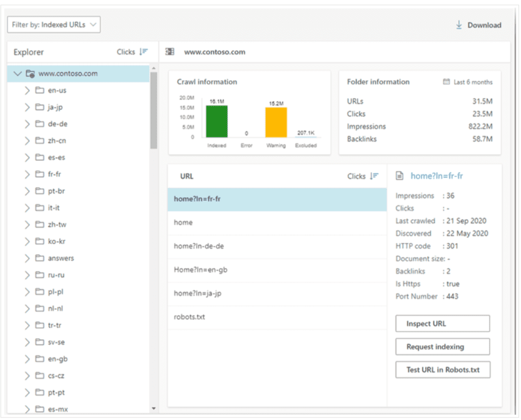
Task: Select the robots.txt URL row
Action: (277, 317)
